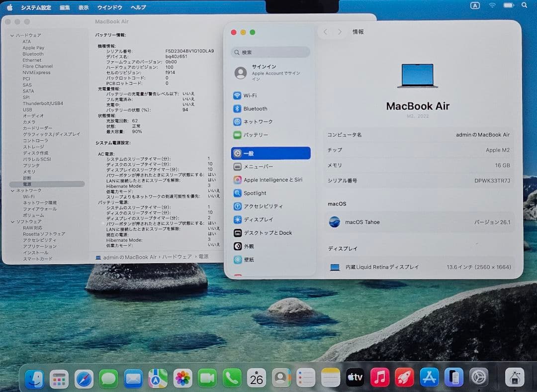Click the 検索 search field
The image size is (537, 392).
point(270,52)
